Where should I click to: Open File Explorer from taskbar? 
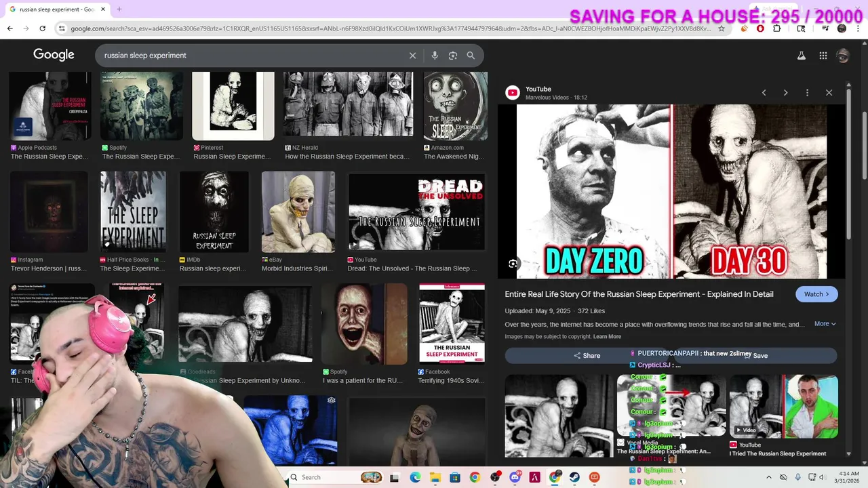point(435,477)
